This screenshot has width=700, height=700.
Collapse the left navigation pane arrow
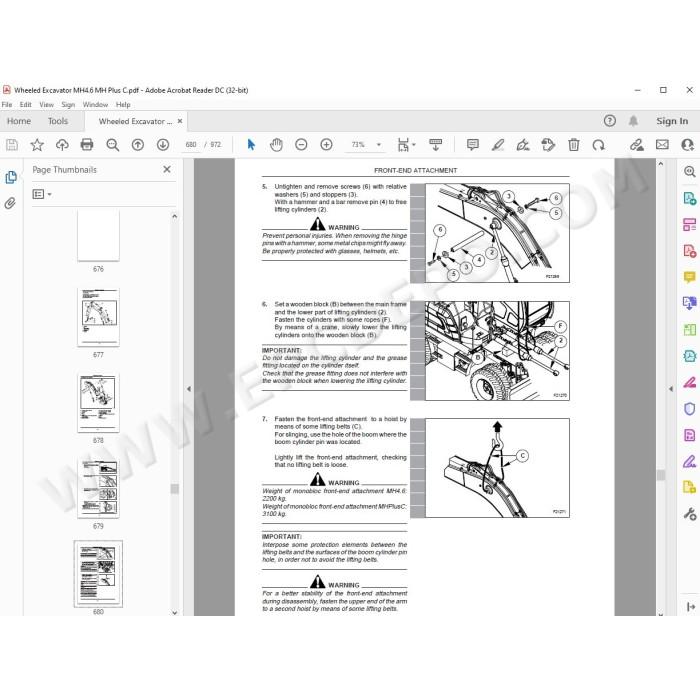pyautogui.click(x=189, y=389)
